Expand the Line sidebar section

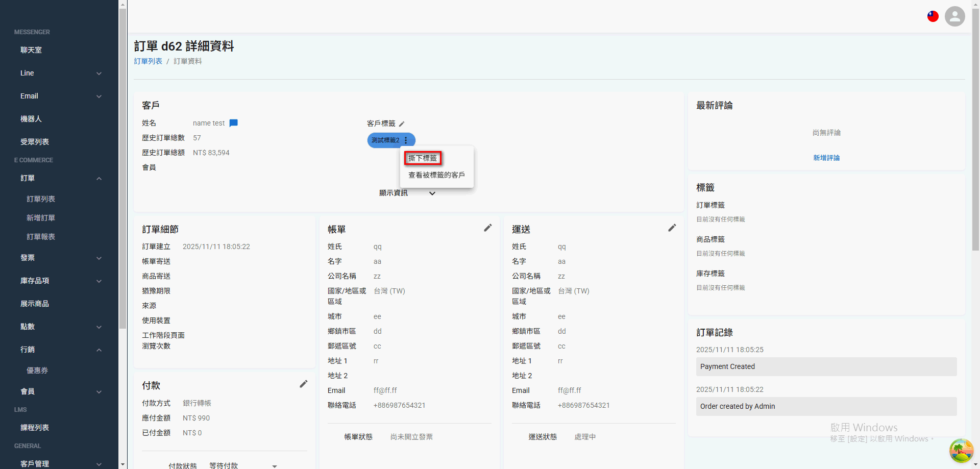(99, 73)
